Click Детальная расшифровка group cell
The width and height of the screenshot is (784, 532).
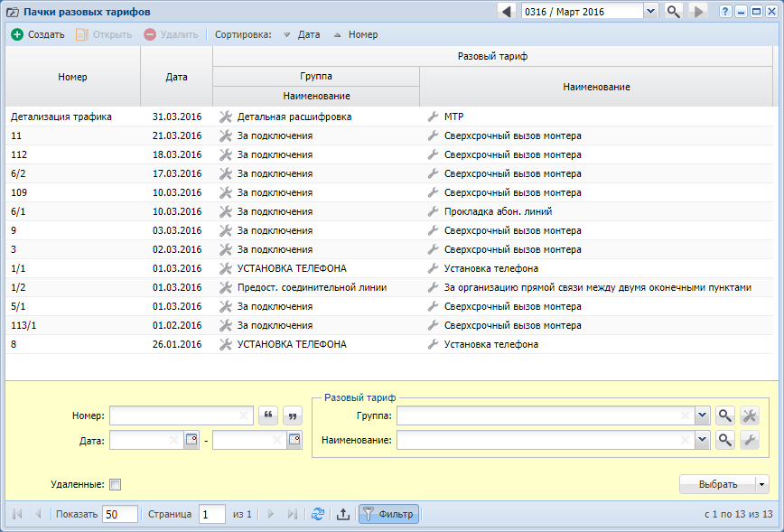click(316, 117)
